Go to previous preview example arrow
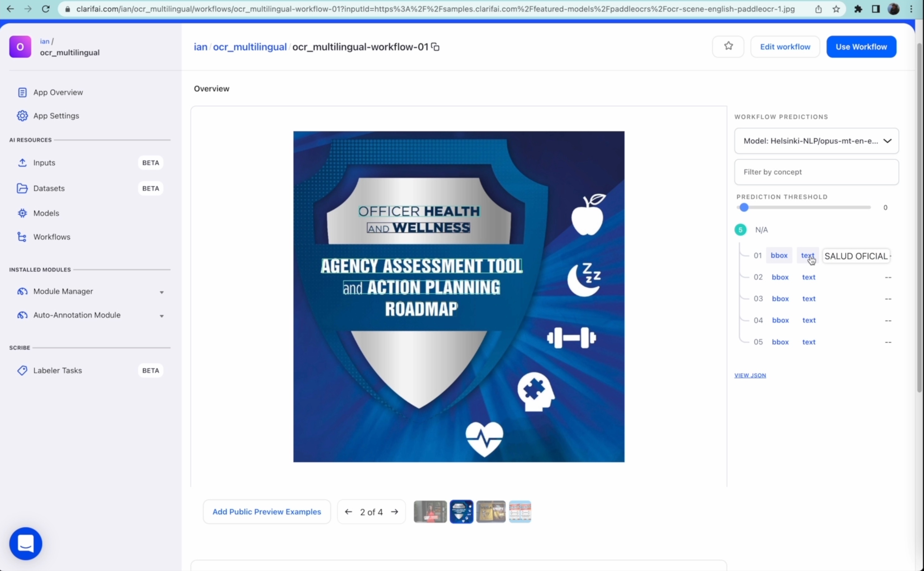Image resolution: width=924 pixels, height=571 pixels. click(348, 512)
